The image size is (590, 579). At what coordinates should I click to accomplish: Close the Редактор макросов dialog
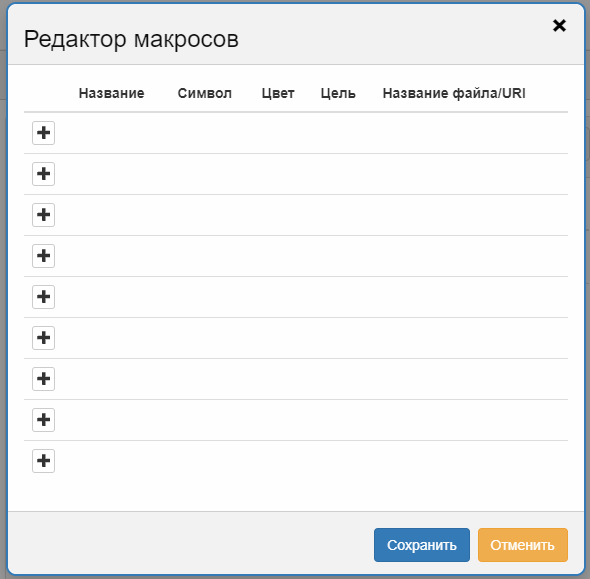560,26
